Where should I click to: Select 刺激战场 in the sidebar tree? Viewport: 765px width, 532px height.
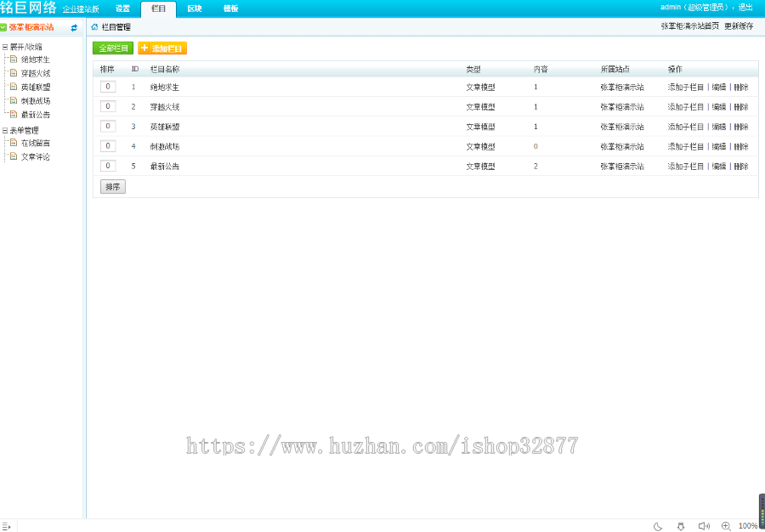coord(36,101)
